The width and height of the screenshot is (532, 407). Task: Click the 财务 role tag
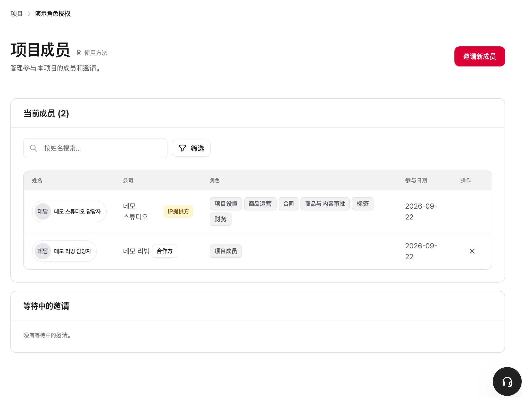tap(221, 219)
